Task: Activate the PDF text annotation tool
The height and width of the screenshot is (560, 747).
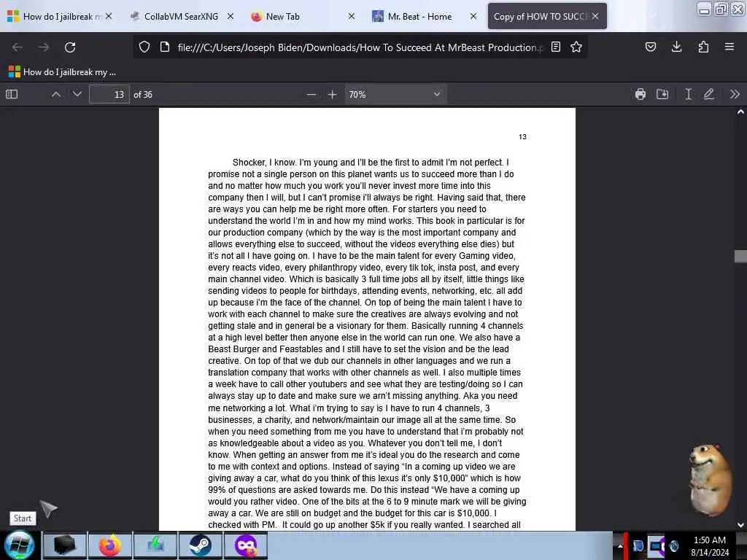Action: coord(688,94)
